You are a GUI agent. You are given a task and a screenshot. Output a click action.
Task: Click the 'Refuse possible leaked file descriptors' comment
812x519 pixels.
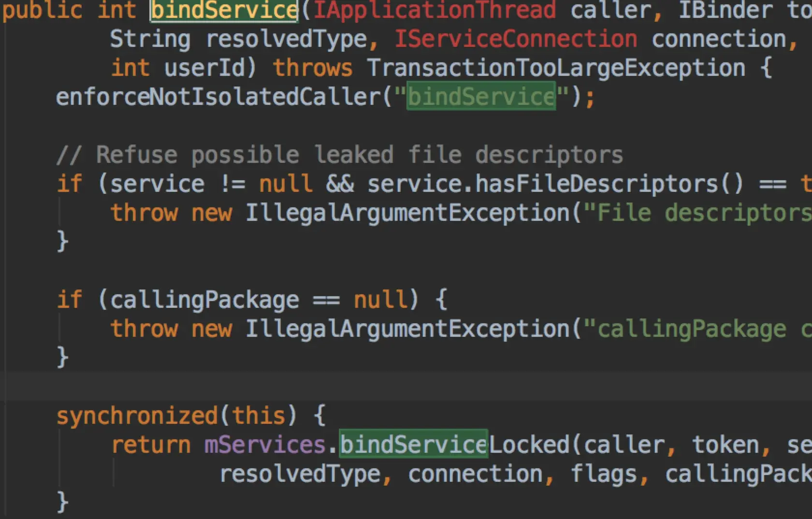click(x=339, y=155)
